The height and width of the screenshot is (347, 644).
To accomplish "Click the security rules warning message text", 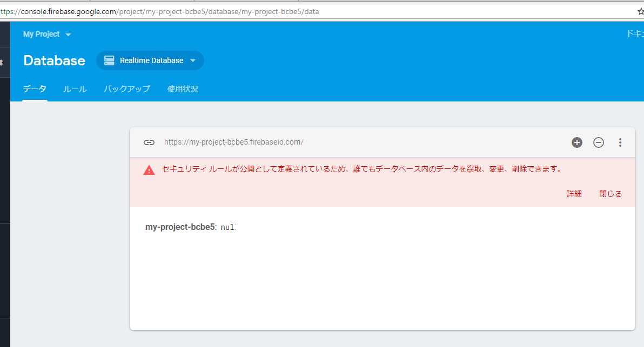I will 362,169.
